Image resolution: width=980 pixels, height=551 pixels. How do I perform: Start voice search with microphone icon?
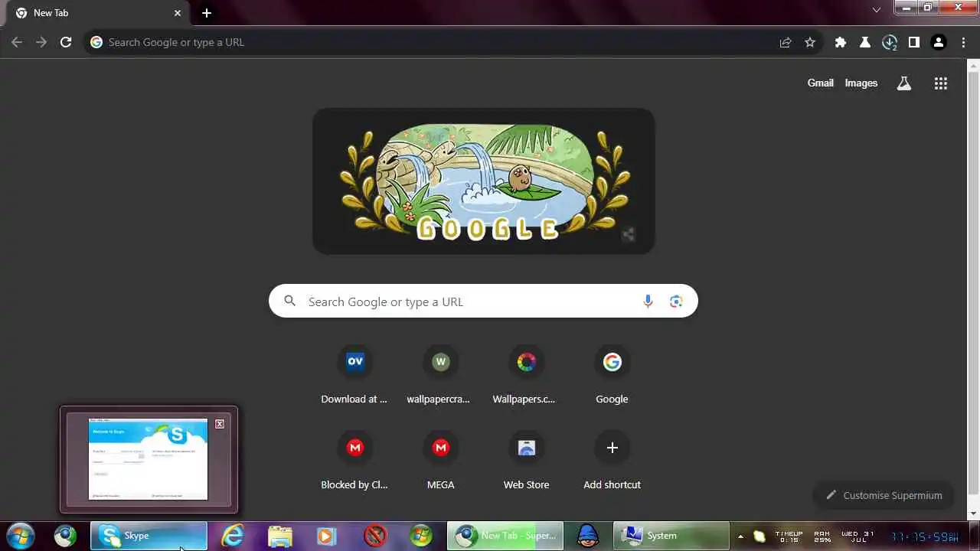coord(648,302)
